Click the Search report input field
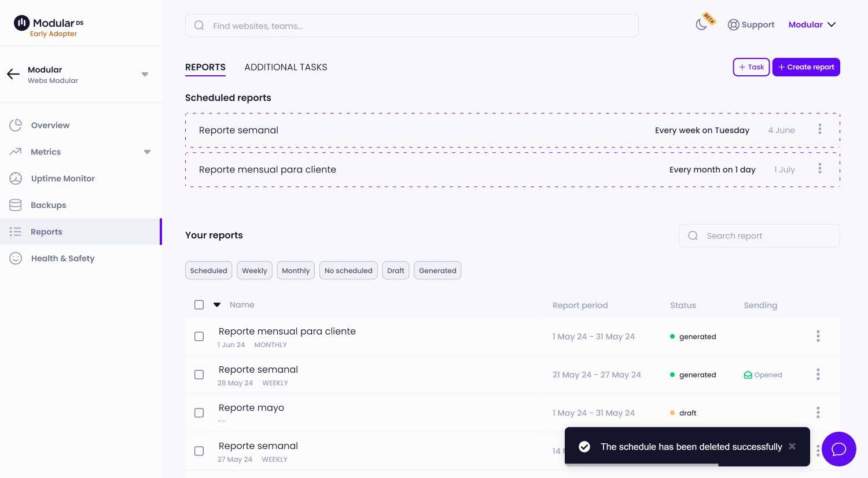868x478 pixels. (x=759, y=236)
